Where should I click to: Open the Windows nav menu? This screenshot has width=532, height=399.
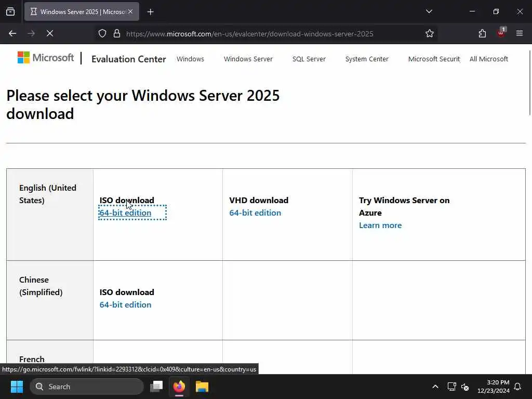[x=190, y=59]
